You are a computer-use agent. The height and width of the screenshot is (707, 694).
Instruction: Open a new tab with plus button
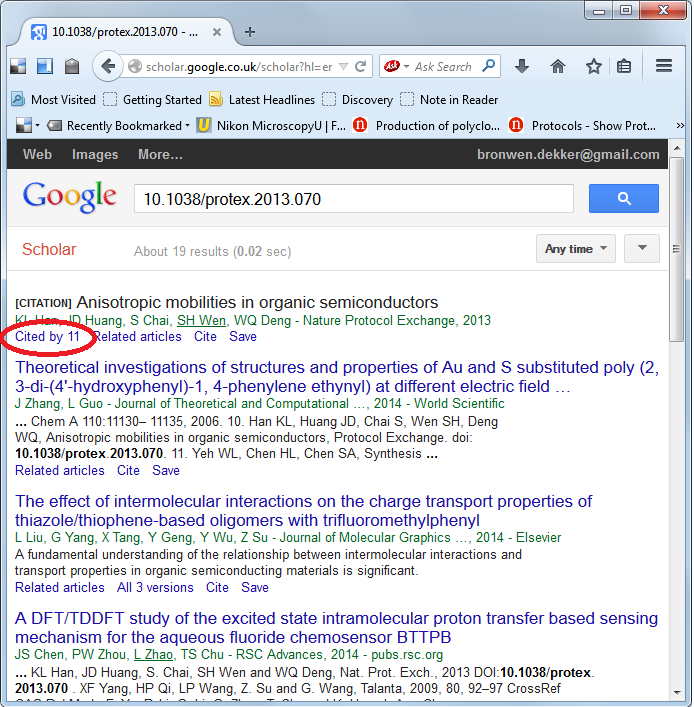pyautogui.click(x=250, y=32)
